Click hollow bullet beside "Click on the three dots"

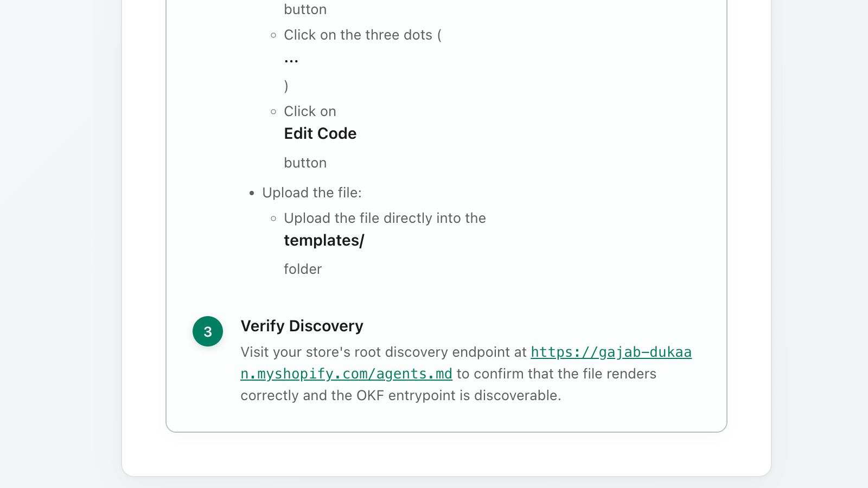(x=273, y=35)
